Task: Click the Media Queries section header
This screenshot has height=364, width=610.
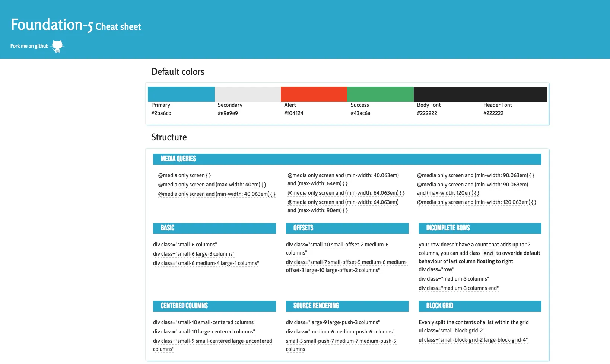Action: click(347, 159)
